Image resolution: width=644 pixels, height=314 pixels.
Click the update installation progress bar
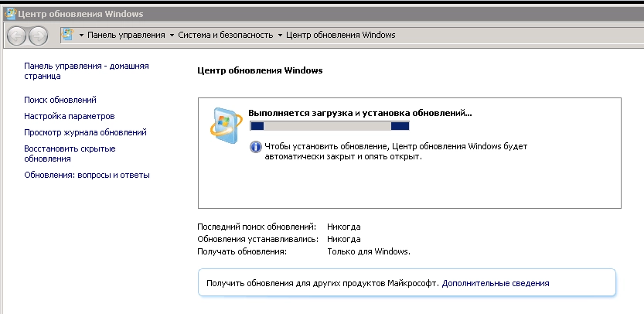329,126
